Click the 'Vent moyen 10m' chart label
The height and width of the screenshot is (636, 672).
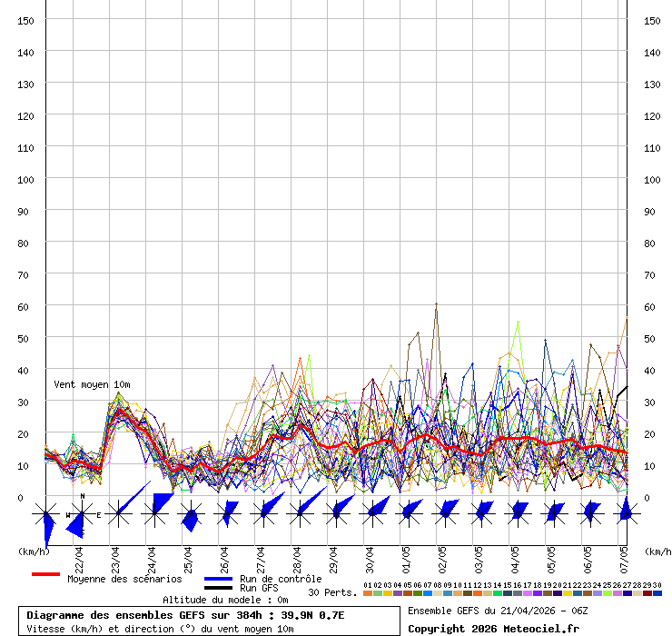click(x=91, y=385)
